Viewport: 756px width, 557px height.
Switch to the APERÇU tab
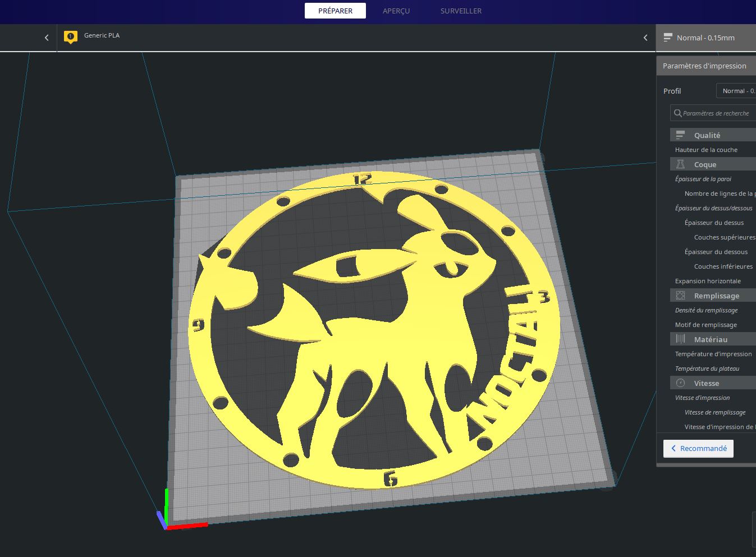pyautogui.click(x=396, y=10)
